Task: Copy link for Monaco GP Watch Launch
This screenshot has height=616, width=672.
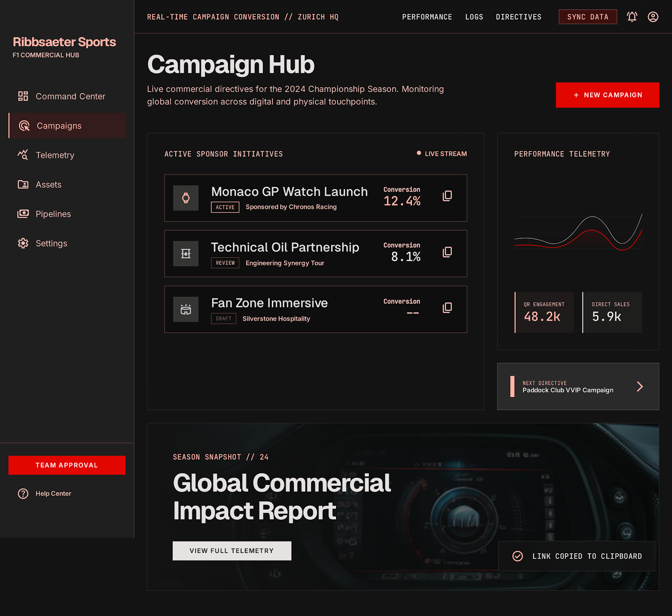Action: [447, 196]
